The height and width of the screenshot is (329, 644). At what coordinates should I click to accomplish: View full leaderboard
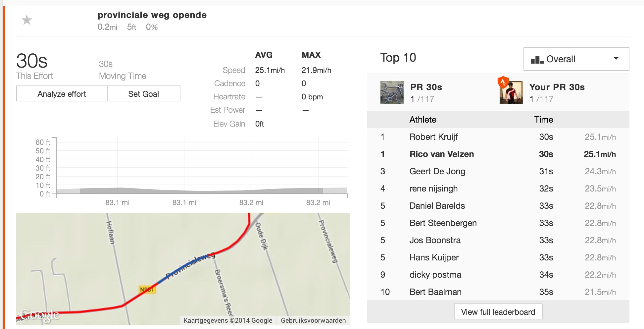click(x=498, y=312)
